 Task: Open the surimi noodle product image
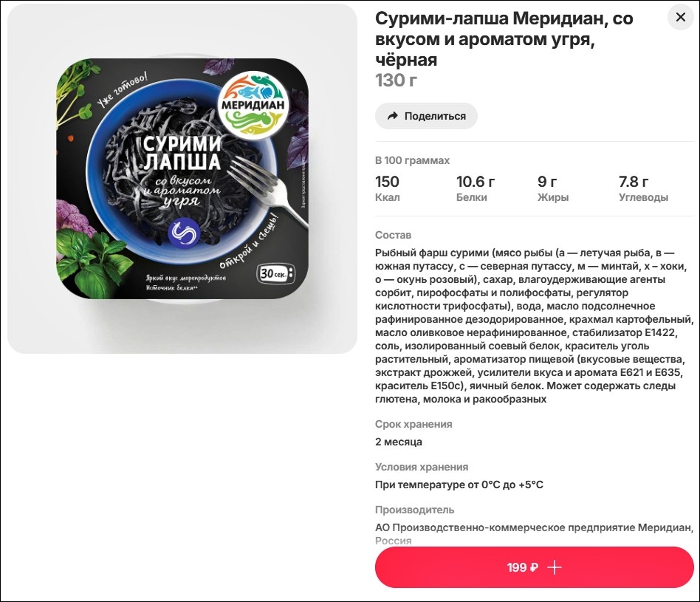click(x=182, y=179)
